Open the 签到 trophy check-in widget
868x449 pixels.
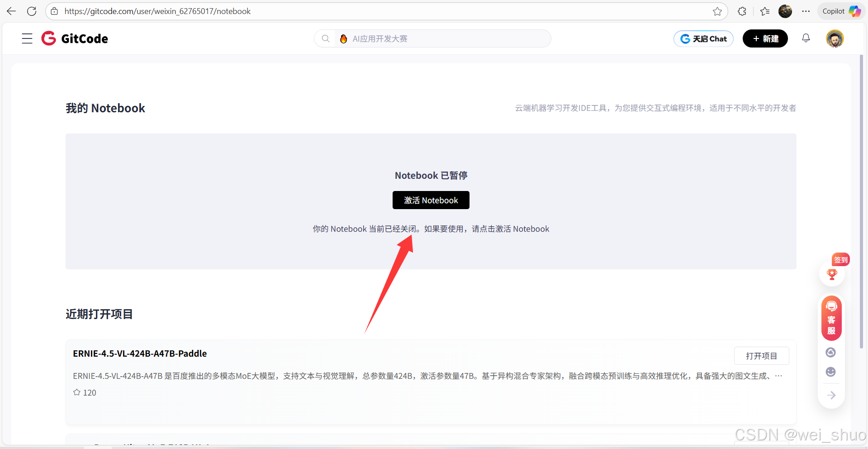[832, 273]
